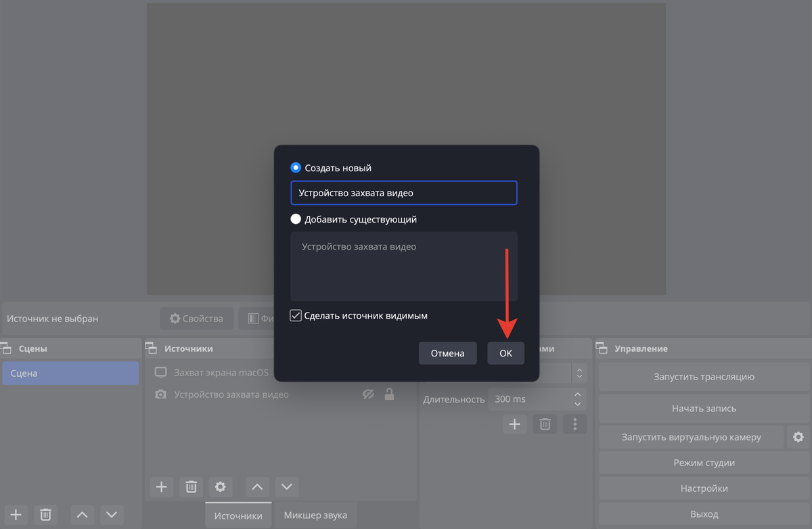The image size is (812, 529).
Task: Click the source name text field
Action: coord(403,193)
